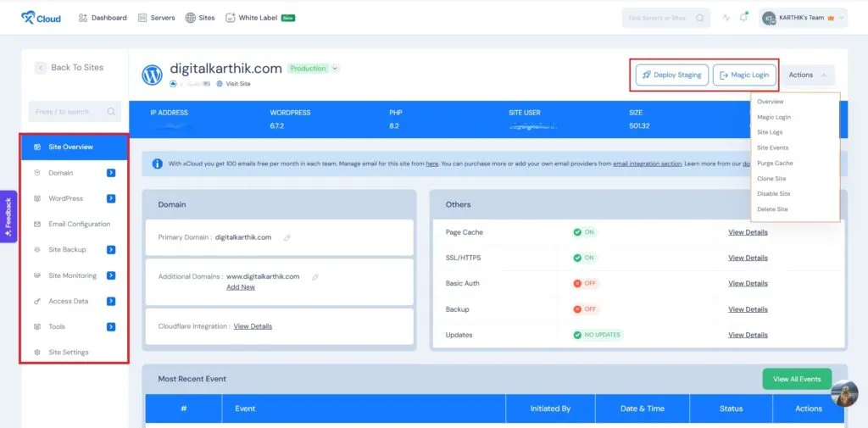Expand the Access Data submenu arrow

pyautogui.click(x=111, y=301)
